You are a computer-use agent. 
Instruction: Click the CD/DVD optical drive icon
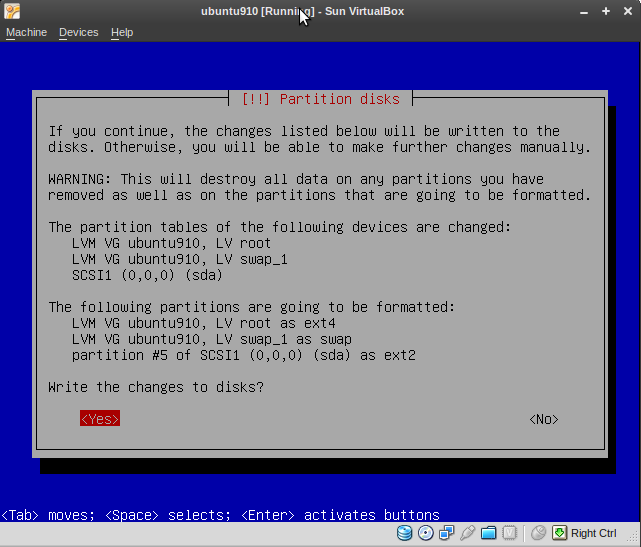[426, 533]
